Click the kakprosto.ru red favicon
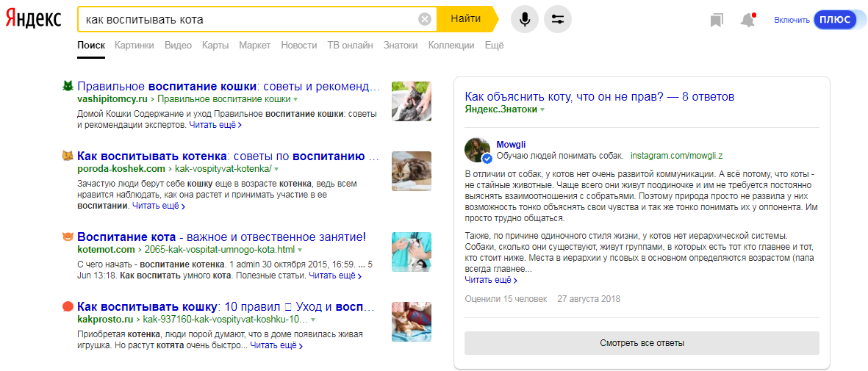 pyautogui.click(x=68, y=306)
